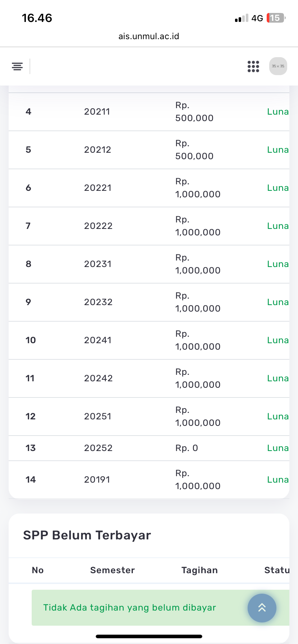Click semester 20191 in row 14
298x644 pixels.
pos(97,480)
